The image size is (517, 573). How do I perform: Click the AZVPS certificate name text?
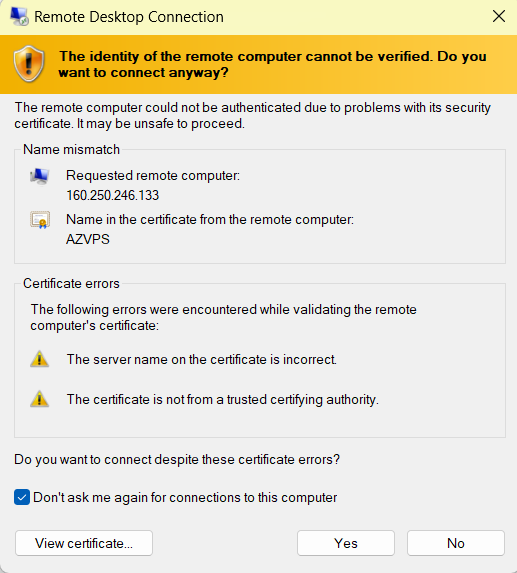[x=88, y=239]
